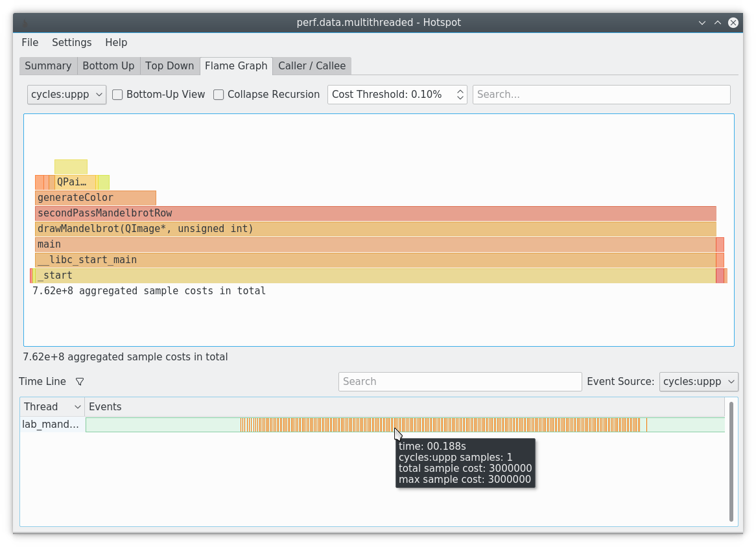Select the drawMandelbrot flame graph frame
Image resolution: width=756 pixels, height=547 pixels.
click(x=259, y=229)
